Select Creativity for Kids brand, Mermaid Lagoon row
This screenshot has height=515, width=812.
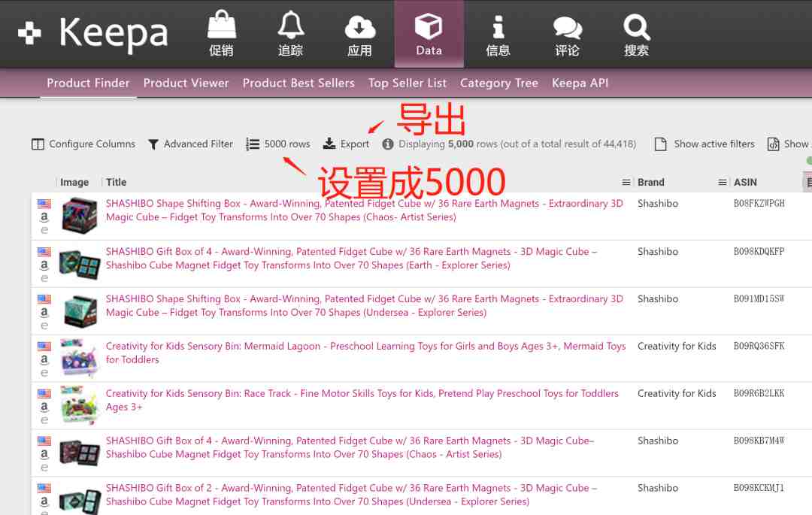pyautogui.click(x=677, y=347)
